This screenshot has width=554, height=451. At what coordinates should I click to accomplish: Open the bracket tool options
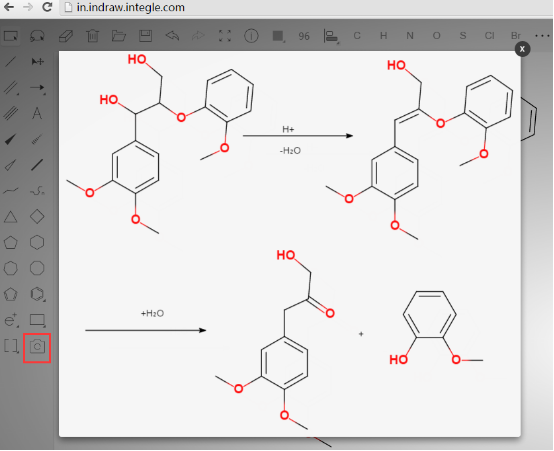pyautogui.click(x=11, y=346)
